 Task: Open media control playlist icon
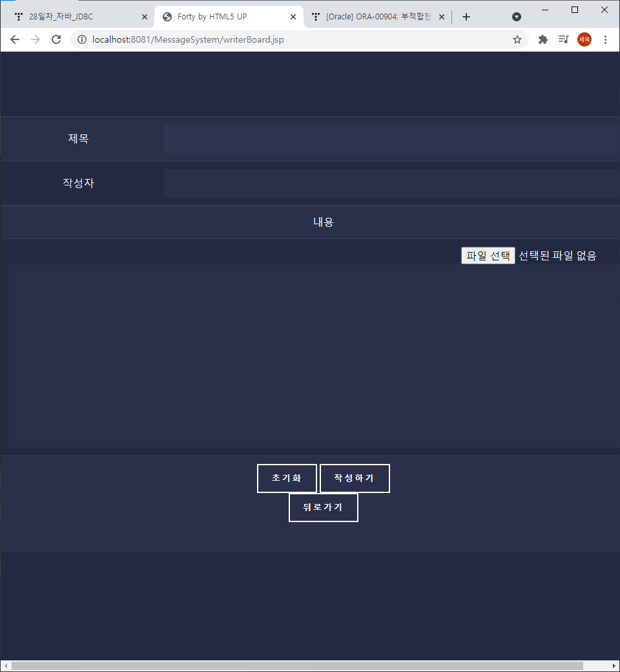coord(563,39)
